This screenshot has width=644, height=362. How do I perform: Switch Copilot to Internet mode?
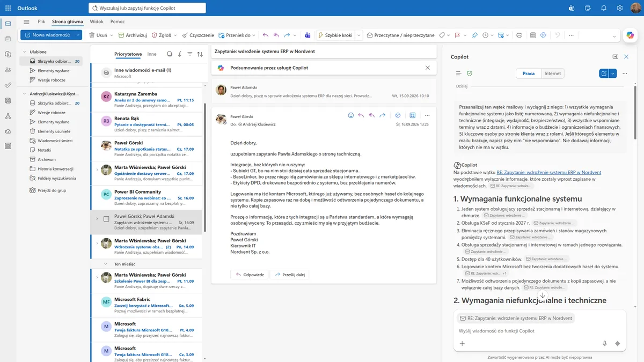click(x=552, y=73)
